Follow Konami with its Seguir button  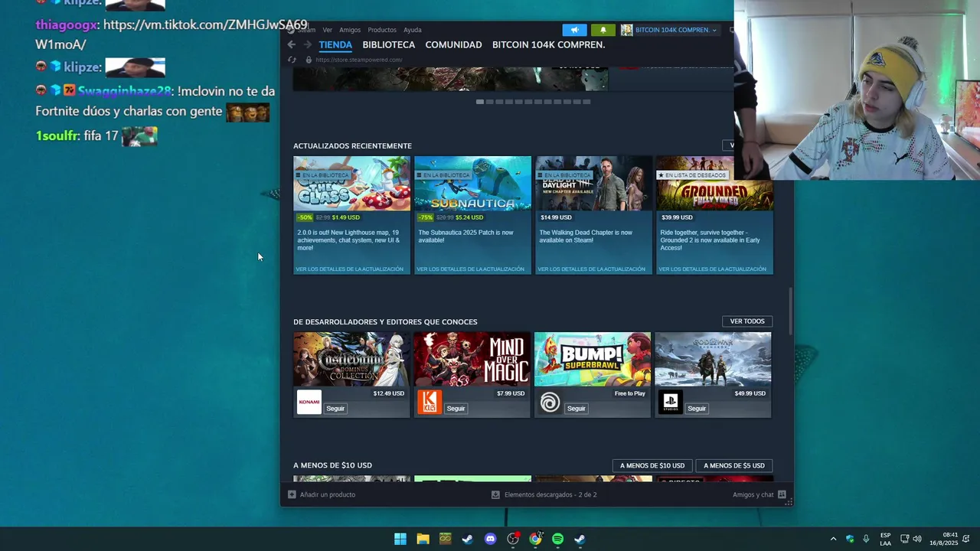click(335, 409)
